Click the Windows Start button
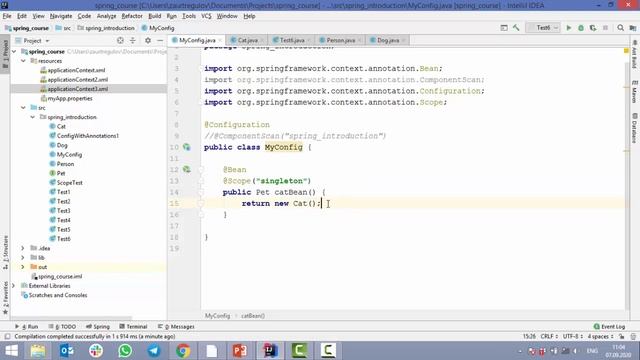 (11, 351)
